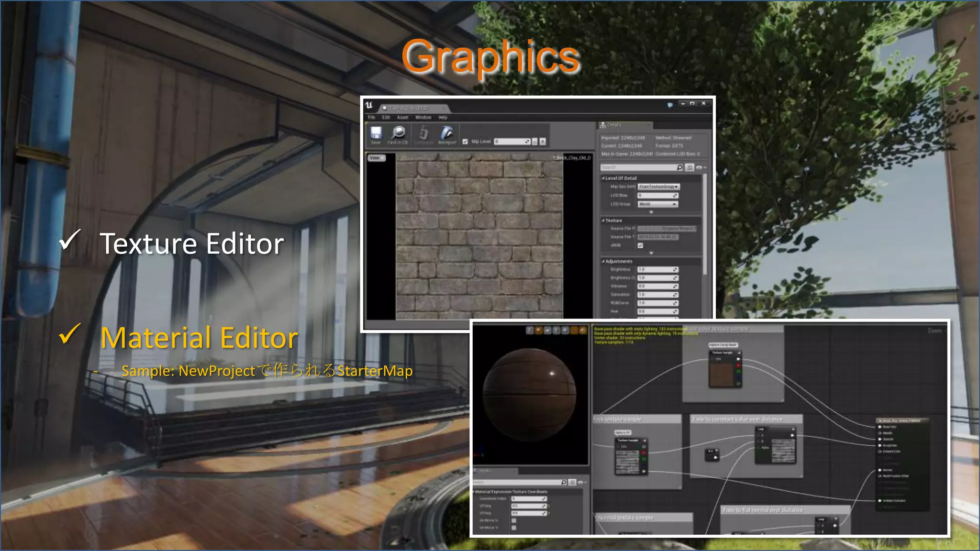Click grid view icon in Material Editor details
Screen dimensions: 980x551
pos(572,482)
